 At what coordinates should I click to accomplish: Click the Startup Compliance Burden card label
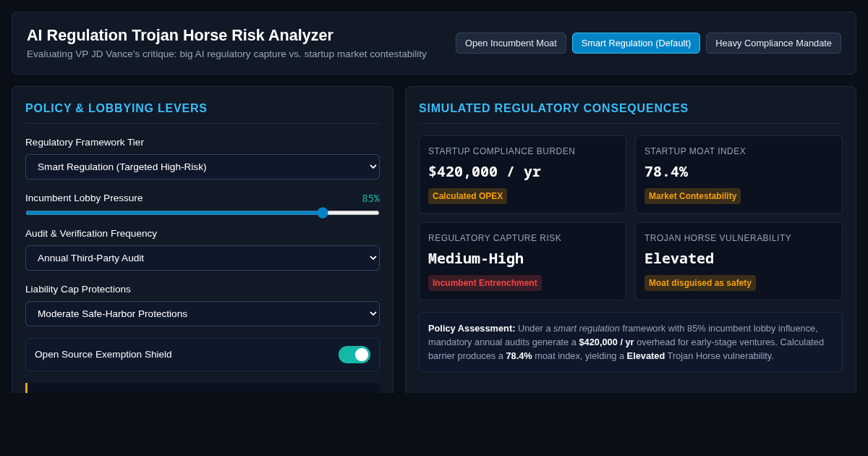click(502, 151)
